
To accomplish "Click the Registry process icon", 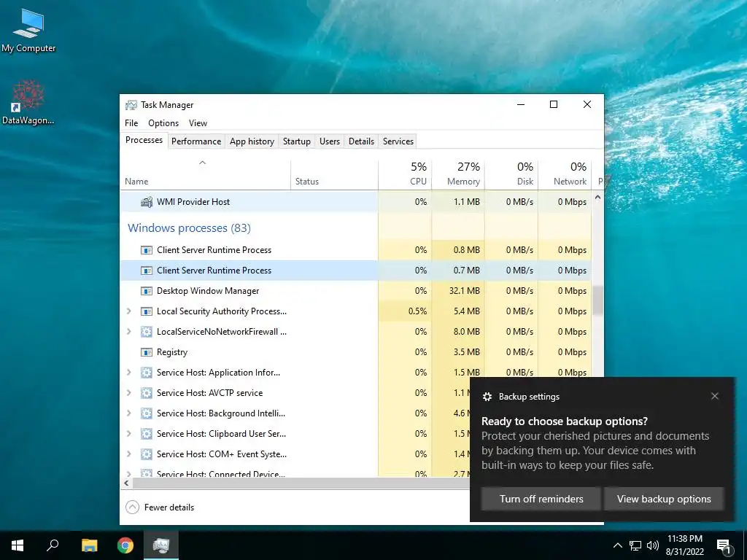I will pos(146,352).
